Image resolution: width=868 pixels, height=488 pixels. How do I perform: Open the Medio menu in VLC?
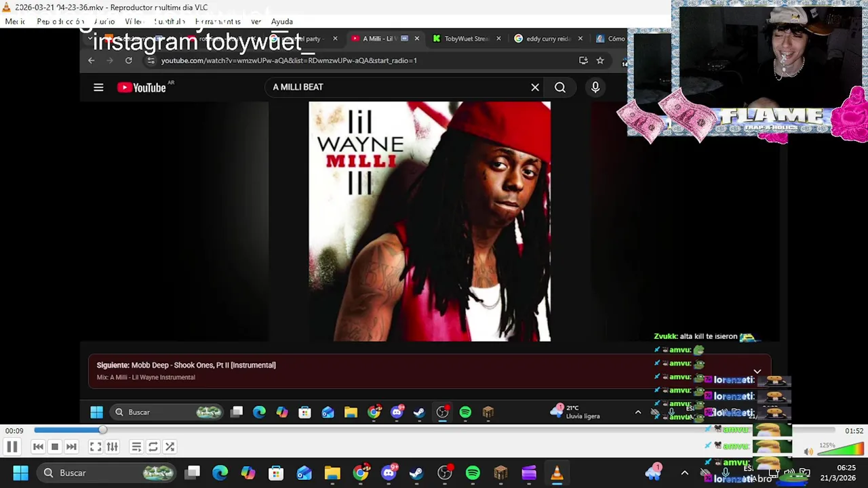[15, 22]
